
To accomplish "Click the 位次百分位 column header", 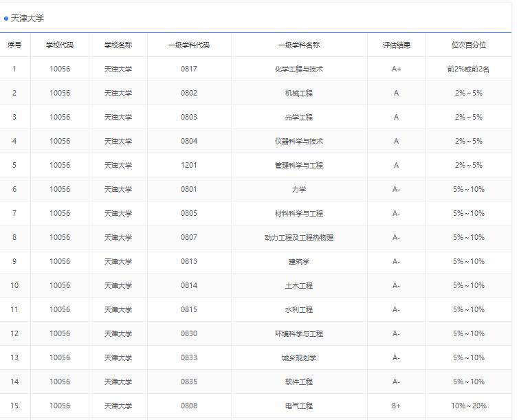I will point(469,45).
